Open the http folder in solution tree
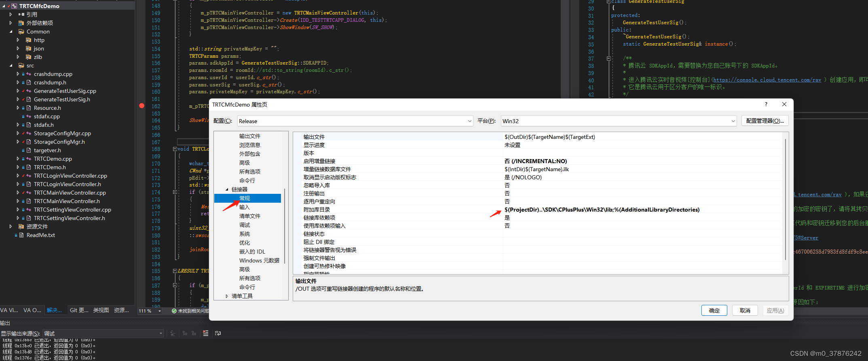 pos(39,40)
